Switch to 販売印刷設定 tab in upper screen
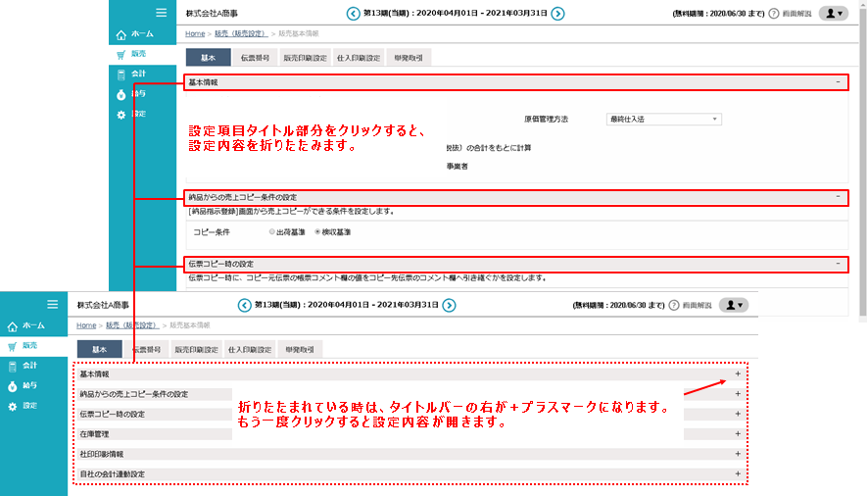 [305, 58]
